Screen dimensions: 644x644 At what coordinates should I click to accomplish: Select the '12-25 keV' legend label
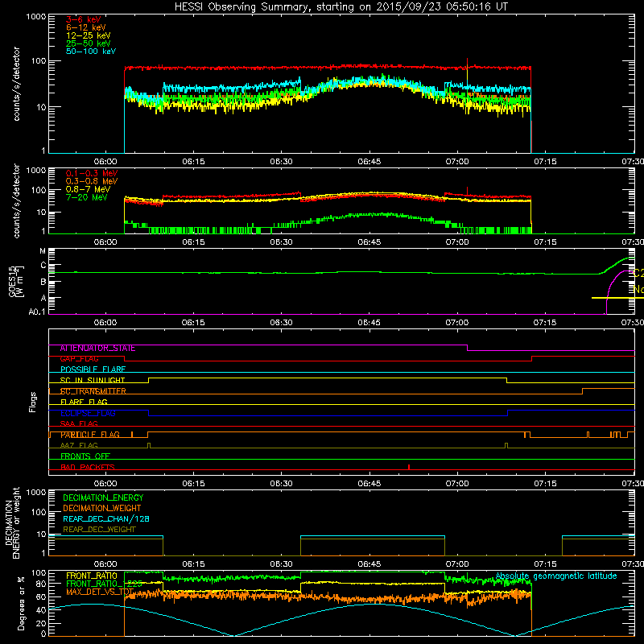coord(89,35)
